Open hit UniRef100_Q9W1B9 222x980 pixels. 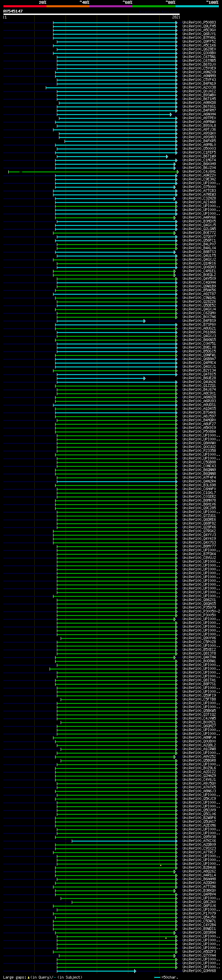199,286
